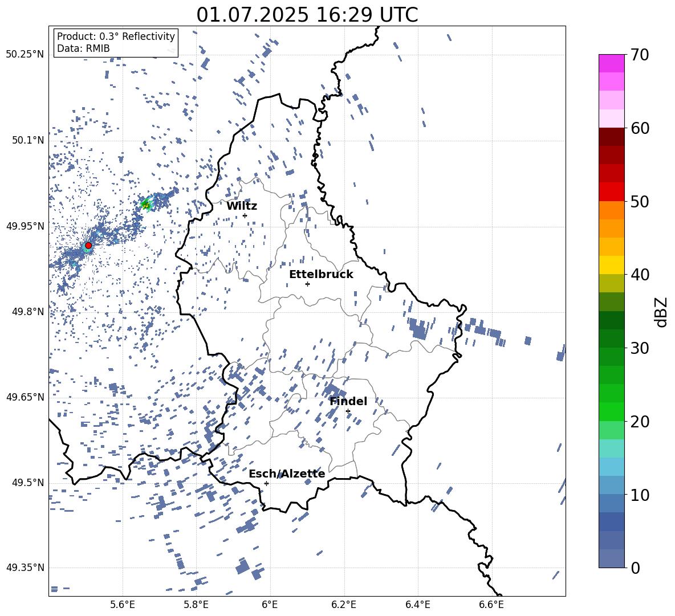Screen dimensions: 675x616
Task: Click the Wiltz station cross marker
Action: click(x=245, y=215)
